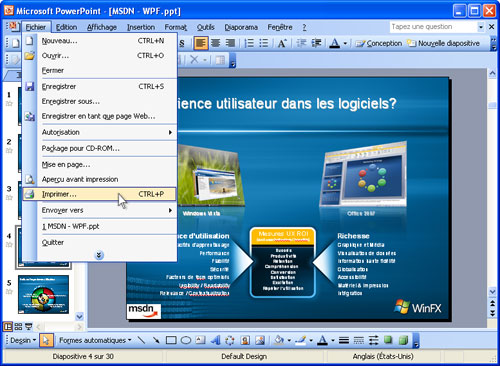The image size is (500, 366).
Task: Click the align left icon in formatting toolbar
Action: (x=200, y=43)
